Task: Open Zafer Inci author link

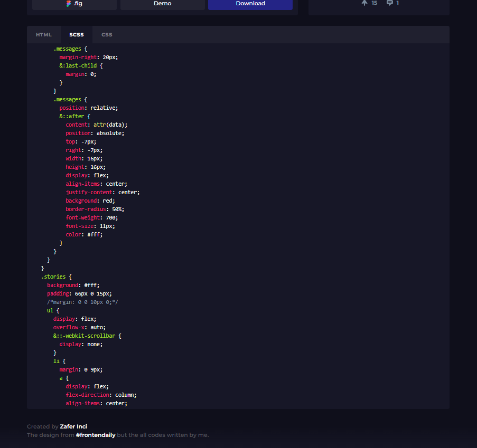Action: coord(73,426)
